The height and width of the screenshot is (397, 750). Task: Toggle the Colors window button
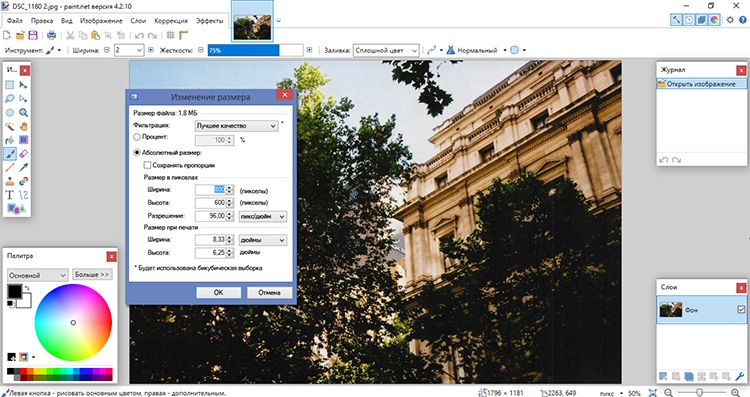point(714,20)
